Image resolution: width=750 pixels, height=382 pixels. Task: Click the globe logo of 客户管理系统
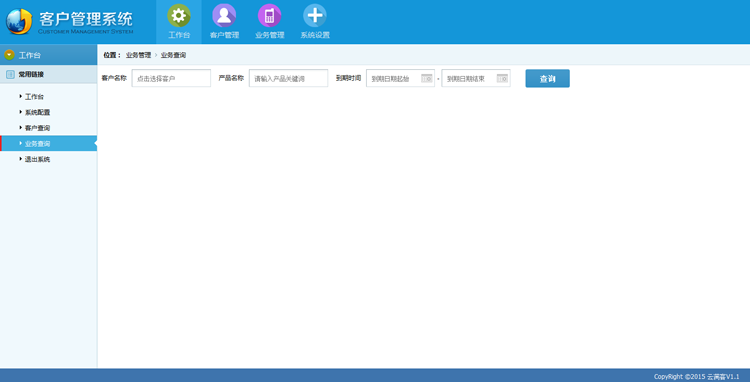(19, 22)
